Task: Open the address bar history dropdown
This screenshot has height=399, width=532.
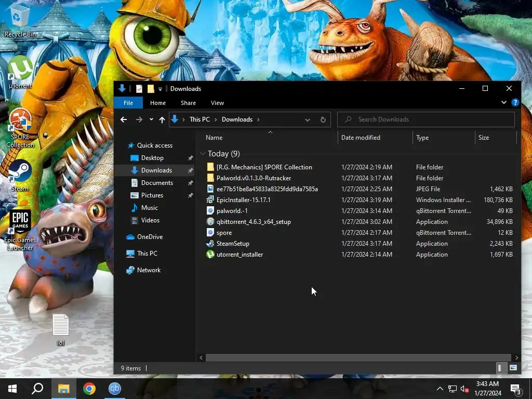Action: coord(308,120)
